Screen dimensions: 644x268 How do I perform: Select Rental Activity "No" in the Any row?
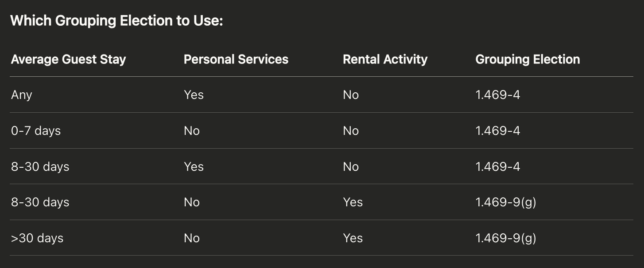point(350,95)
